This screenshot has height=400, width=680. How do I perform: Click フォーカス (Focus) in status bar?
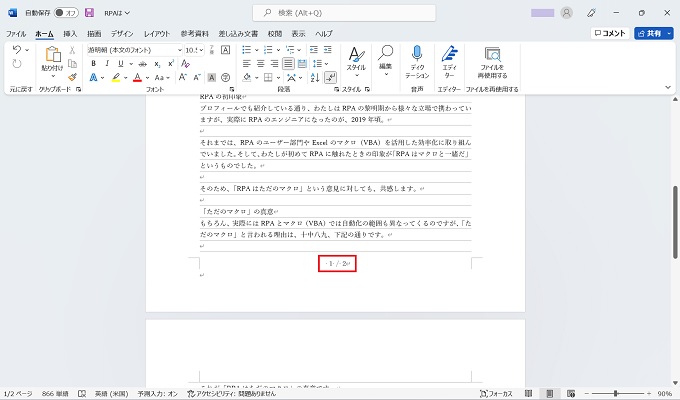pos(497,393)
